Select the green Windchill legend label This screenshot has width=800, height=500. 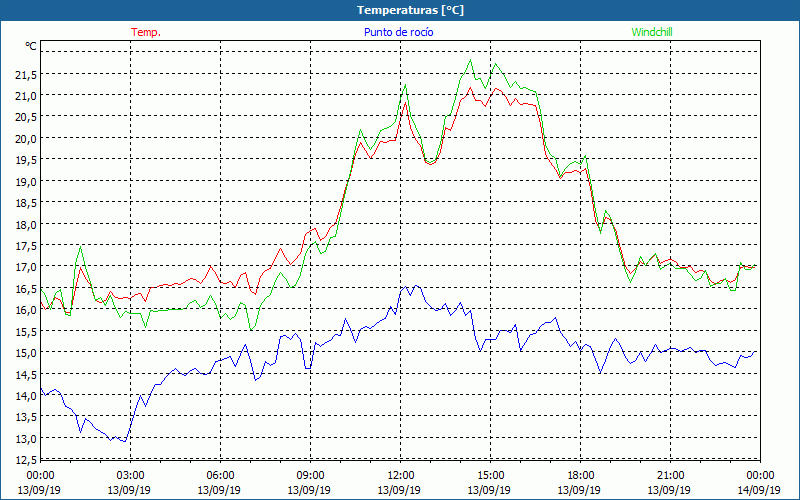[x=652, y=32]
